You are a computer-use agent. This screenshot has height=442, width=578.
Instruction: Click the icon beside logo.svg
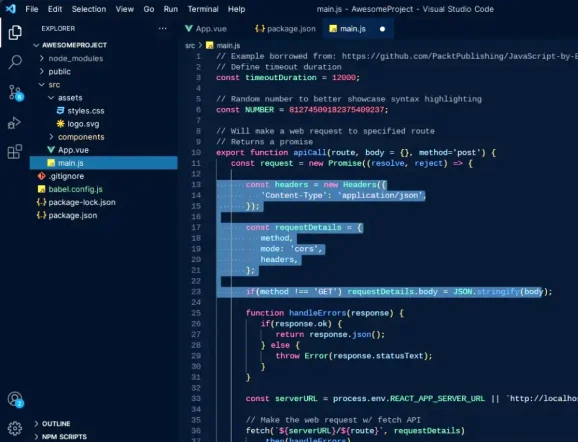[60, 124]
